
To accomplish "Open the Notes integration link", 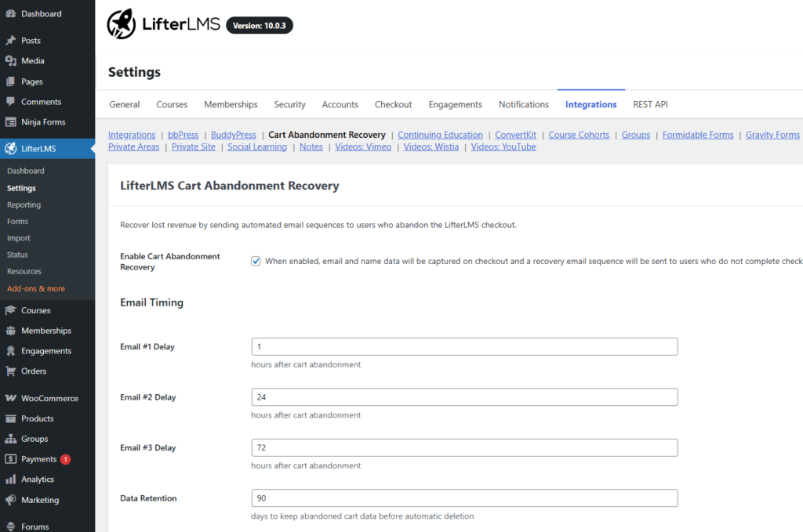I will tap(311, 147).
